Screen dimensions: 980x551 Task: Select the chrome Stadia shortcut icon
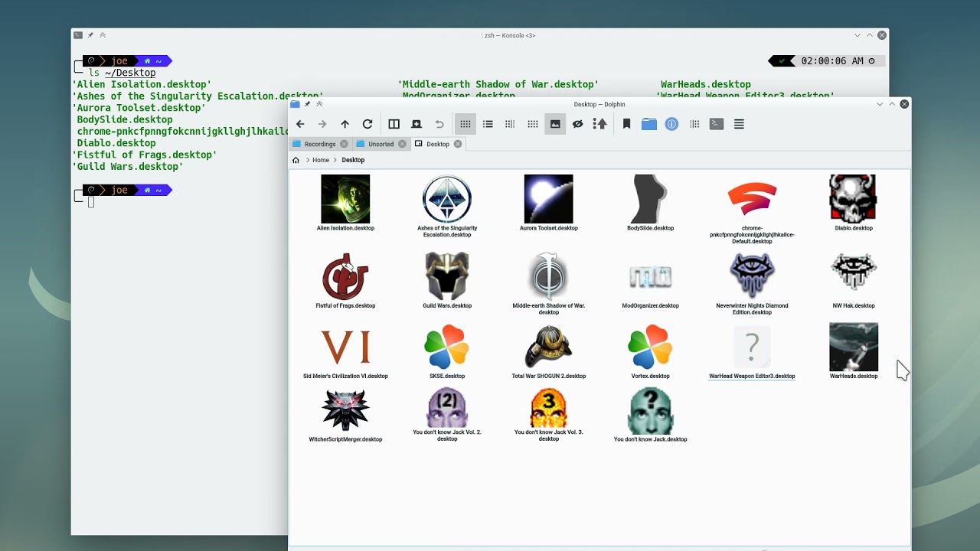[x=752, y=199]
